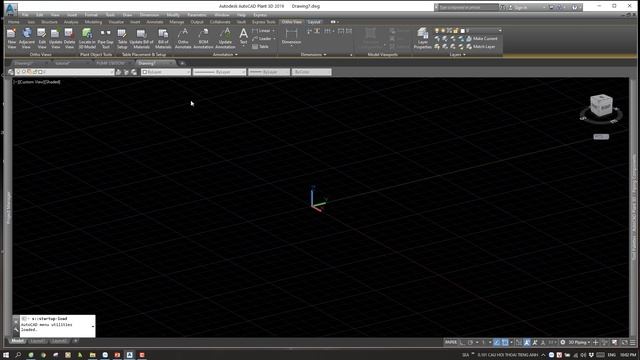Click the Windows taskbar search icon
Viewport: 640px width, 360px height.
(18, 355)
